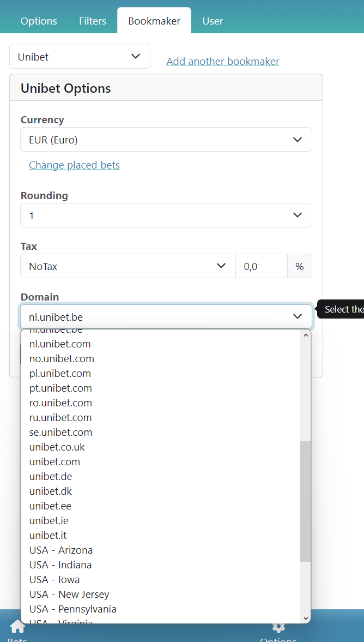Open the NoTax tax type dropdown

128,266
